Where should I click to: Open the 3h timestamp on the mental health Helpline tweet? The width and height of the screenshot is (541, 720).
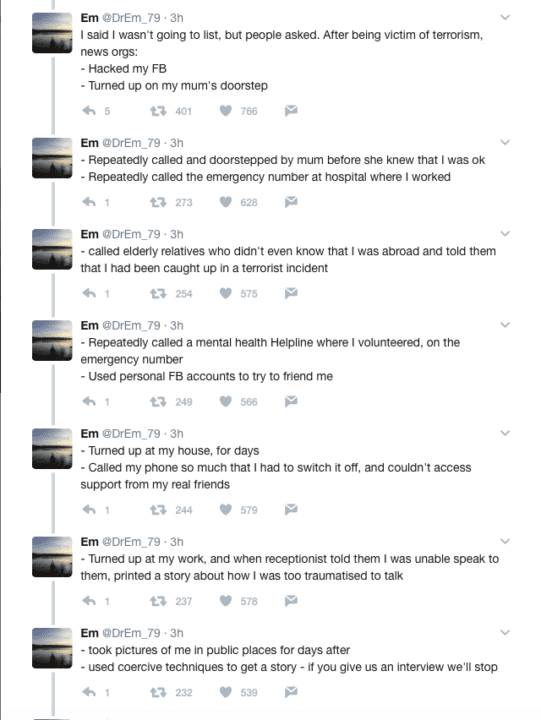(x=177, y=326)
